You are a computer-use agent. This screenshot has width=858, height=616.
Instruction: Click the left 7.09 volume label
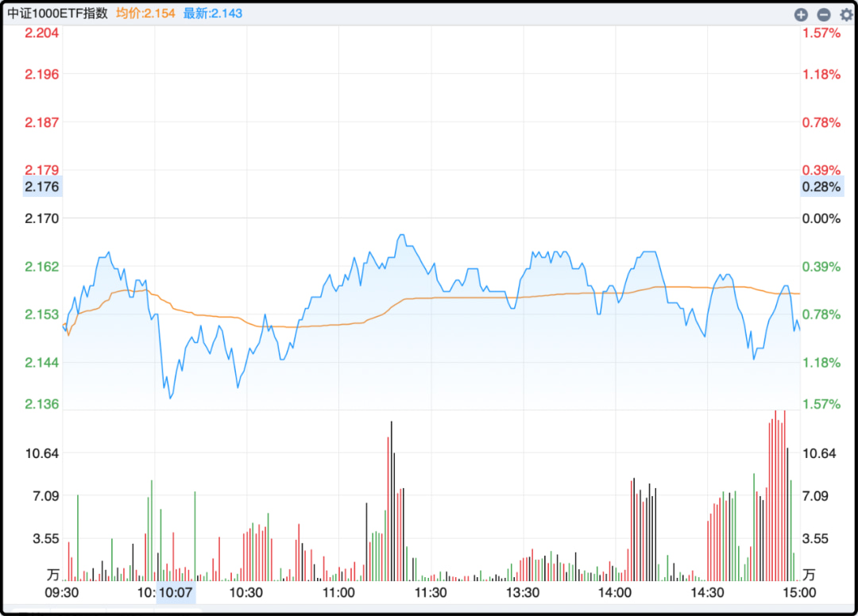point(45,496)
